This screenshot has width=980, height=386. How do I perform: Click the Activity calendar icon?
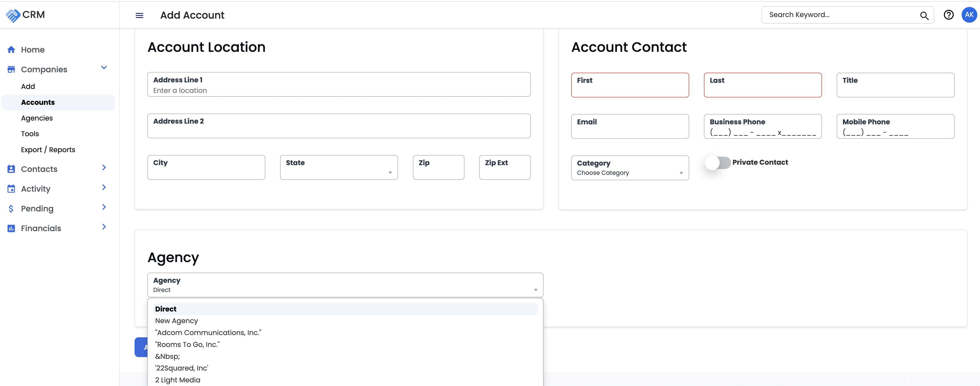point(11,189)
